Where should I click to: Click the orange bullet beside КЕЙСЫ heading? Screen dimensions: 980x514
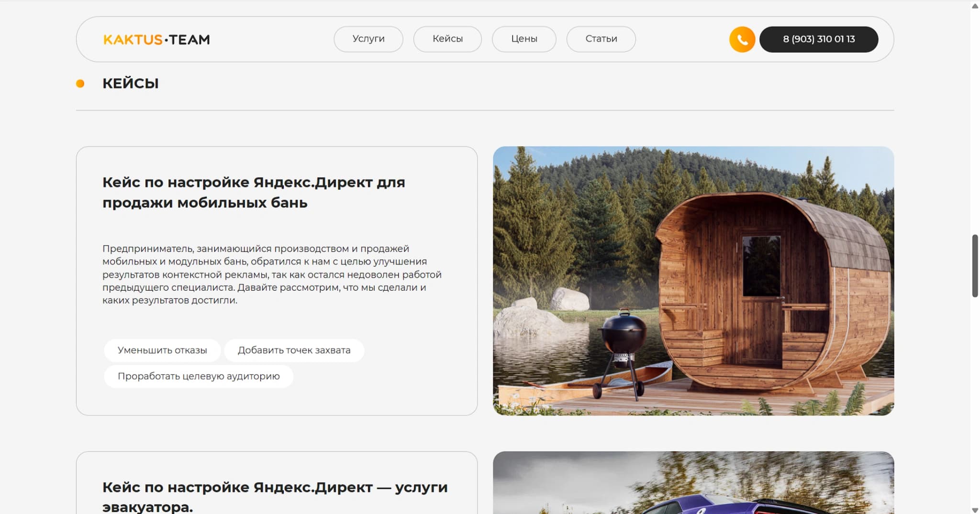click(x=80, y=83)
